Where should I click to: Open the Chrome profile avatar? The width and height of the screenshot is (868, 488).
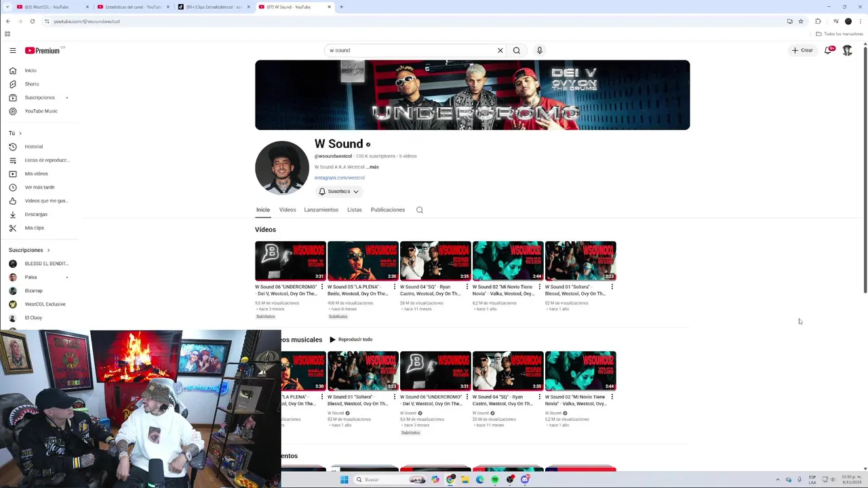(x=848, y=21)
